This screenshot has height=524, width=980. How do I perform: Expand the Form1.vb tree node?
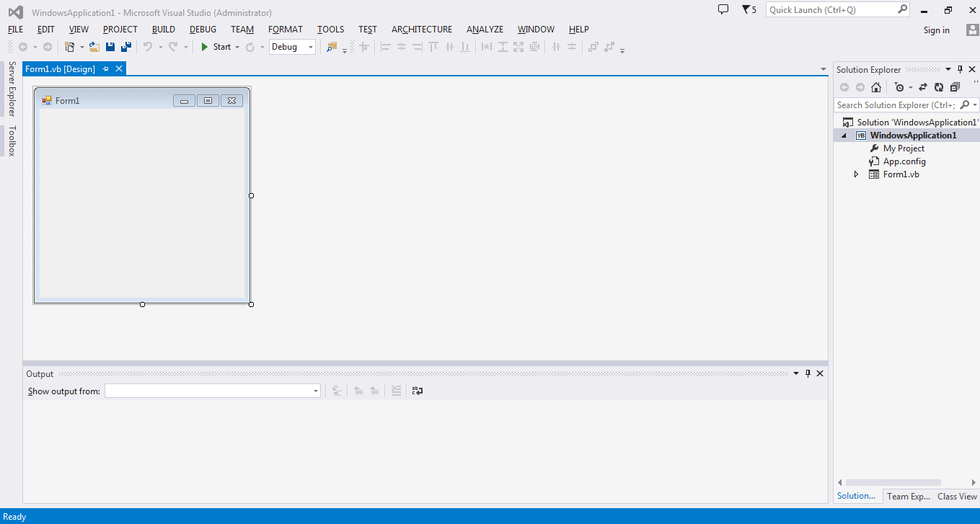[857, 174]
